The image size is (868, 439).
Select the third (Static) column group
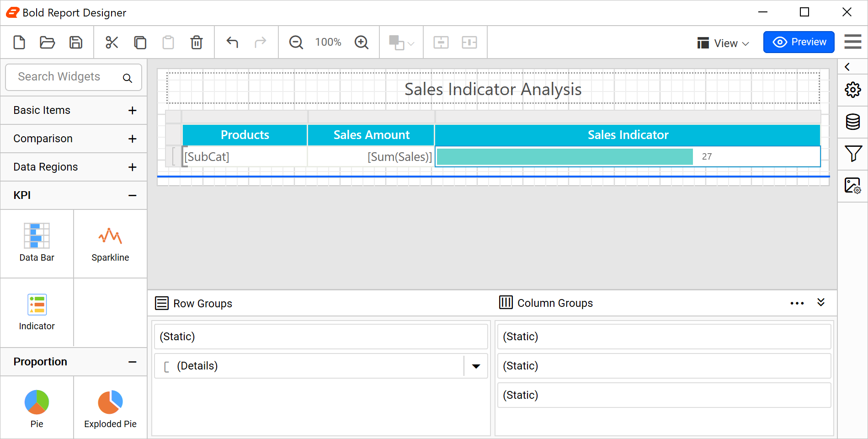(x=664, y=395)
